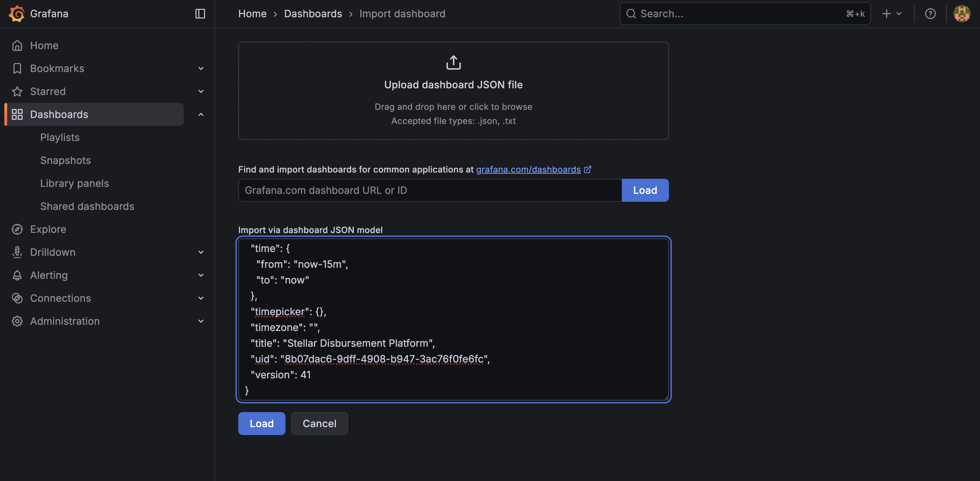Select the Dashboards grid icon
Screen dimensions: 980x481
point(17,114)
